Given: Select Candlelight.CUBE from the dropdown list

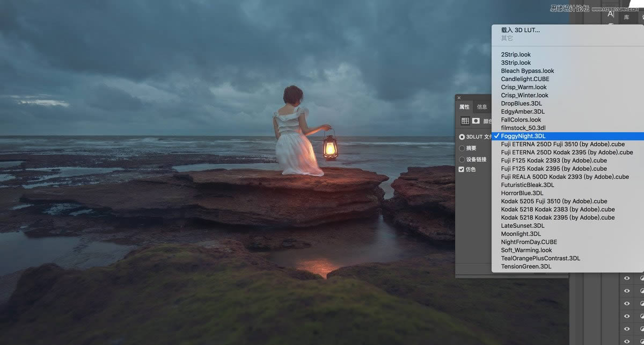Looking at the screenshot, I should (525, 79).
